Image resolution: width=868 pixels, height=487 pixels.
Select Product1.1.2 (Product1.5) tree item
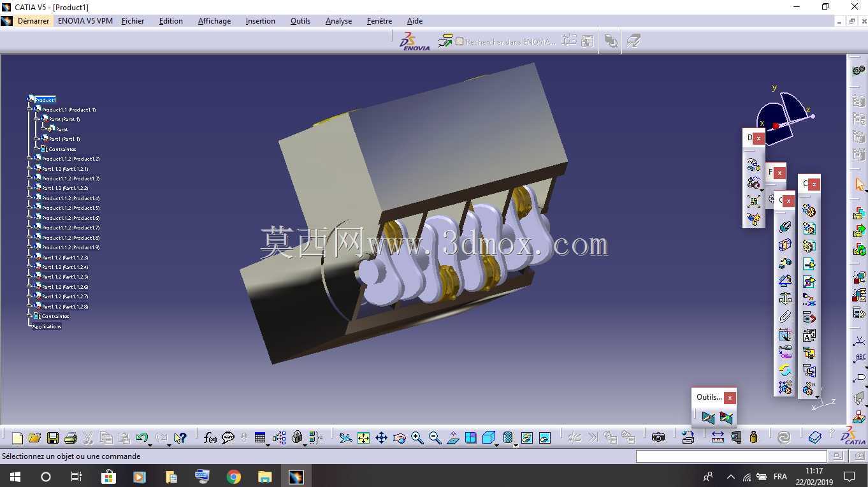[x=71, y=208]
